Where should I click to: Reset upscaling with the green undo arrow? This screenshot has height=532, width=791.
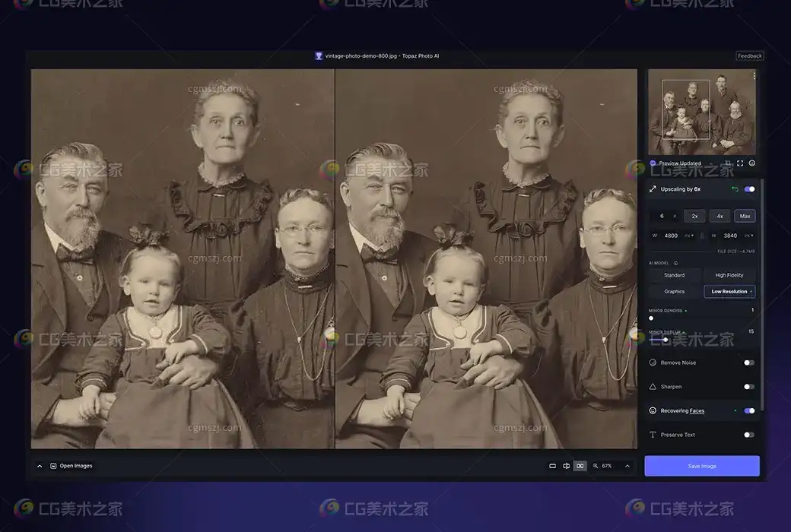pyautogui.click(x=735, y=189)
